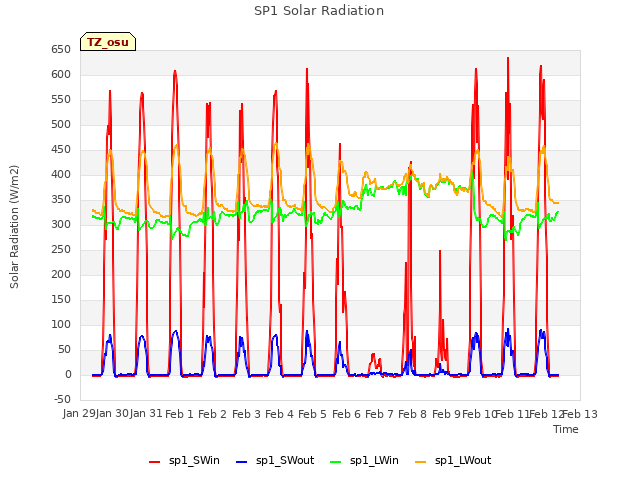Click the Feb 7 x-axis label
Image resolution: width=640 pixels, height=480 pixels.
pos(379,414)
